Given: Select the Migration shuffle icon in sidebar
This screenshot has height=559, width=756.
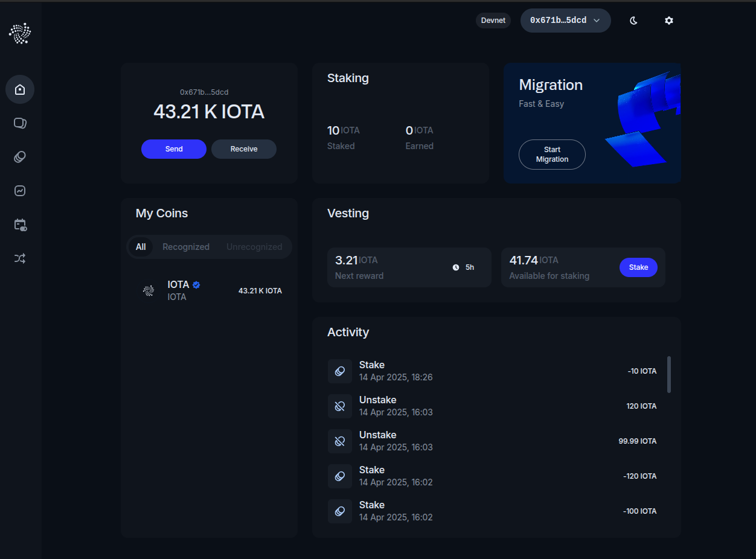Looking at the screenshot, I should 20,258.
